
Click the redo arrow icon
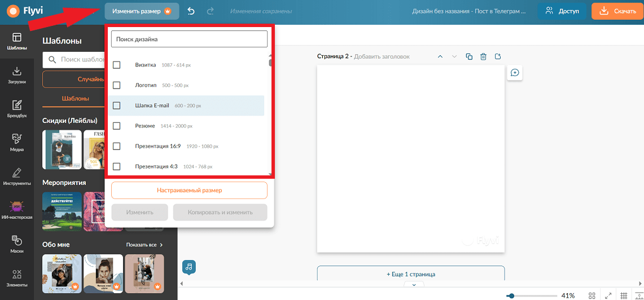tap(211, 11)
